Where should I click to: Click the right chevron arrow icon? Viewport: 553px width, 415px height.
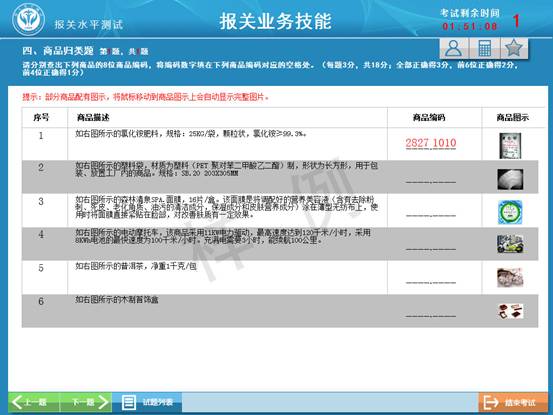(x=103, y=402)
